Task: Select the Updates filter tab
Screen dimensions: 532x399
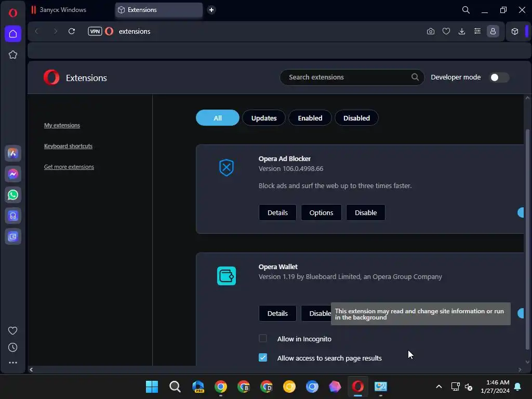Action: (264, 118)
